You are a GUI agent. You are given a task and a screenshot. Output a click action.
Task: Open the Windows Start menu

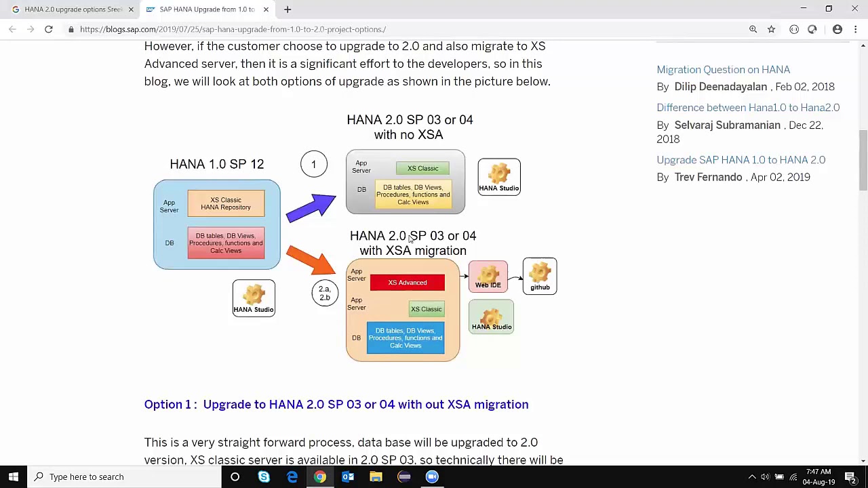14,476
